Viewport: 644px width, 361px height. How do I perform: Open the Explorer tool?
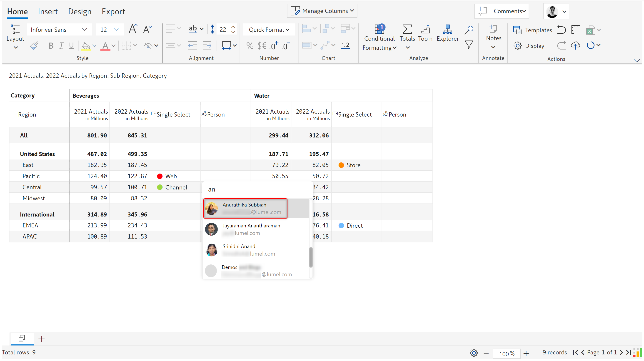pyautogui.click(x=447, y=33)
